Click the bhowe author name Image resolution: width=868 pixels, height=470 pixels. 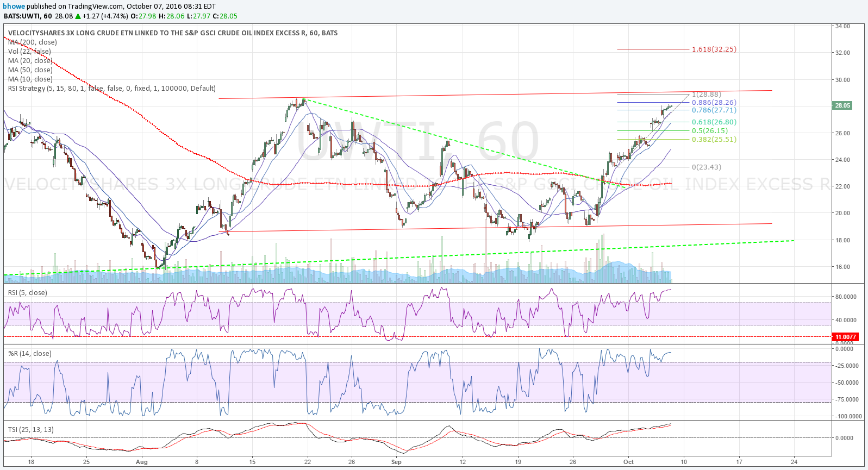point(14,7)
